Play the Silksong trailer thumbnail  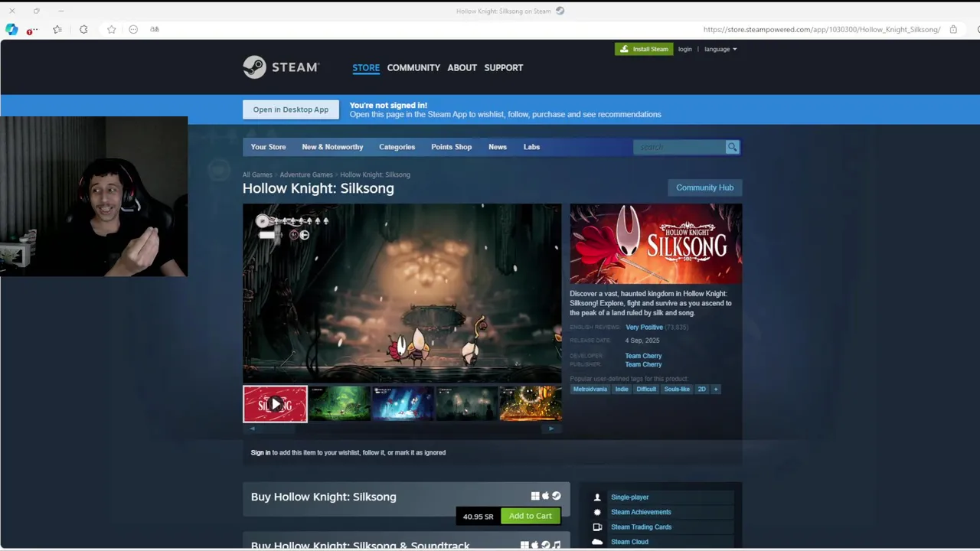(x=275, y=404)
